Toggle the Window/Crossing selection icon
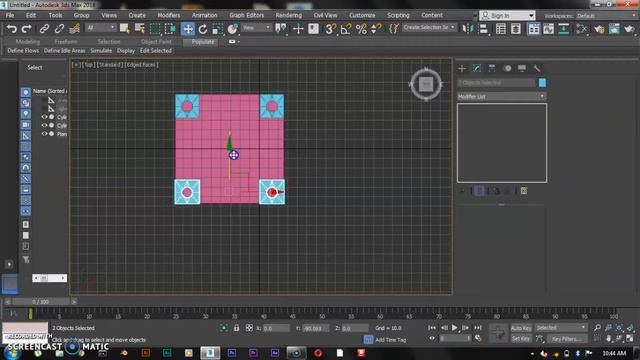The image size is (640, 360). click(170, 29)
